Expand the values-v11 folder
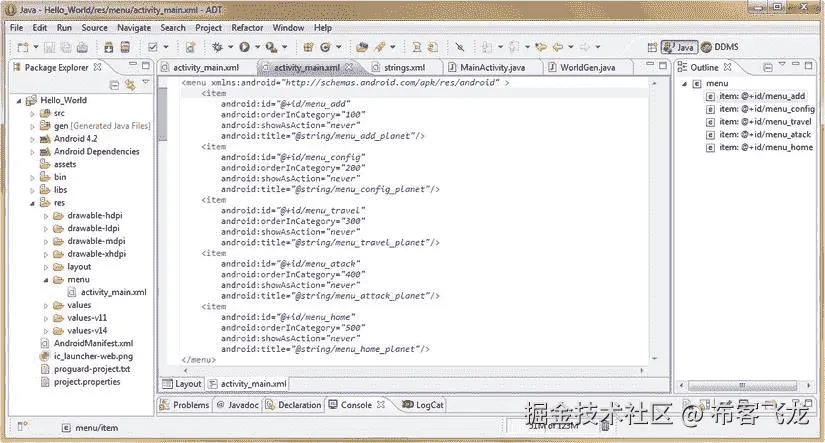This screenshot has height=443, width=825. [46, 318]
